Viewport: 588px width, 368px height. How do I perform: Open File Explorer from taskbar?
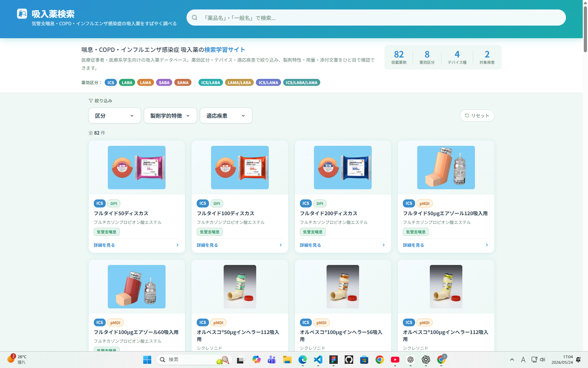tap(287, 360)
